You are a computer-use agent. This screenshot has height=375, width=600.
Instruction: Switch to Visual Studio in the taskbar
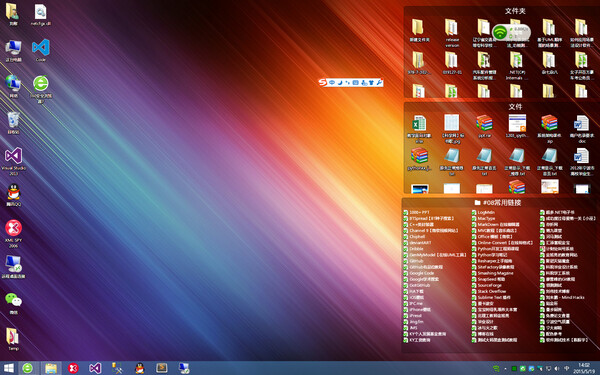click(95, 368)
